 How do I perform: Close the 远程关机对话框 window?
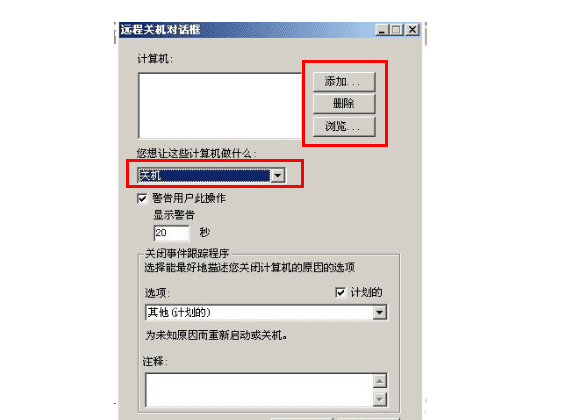412,30
